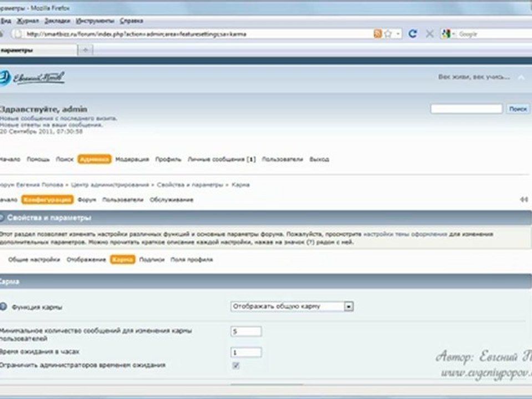Open the Форум admin tab

point(87,199)
